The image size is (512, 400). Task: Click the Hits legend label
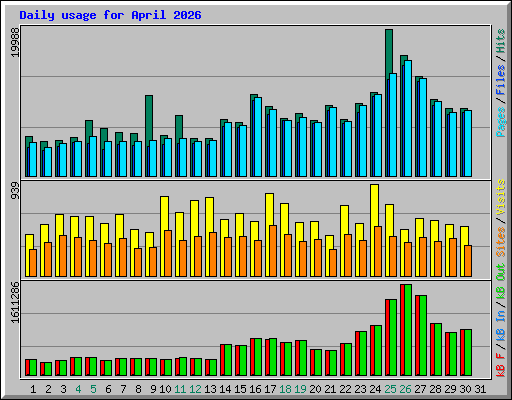(x=500, y=41)
